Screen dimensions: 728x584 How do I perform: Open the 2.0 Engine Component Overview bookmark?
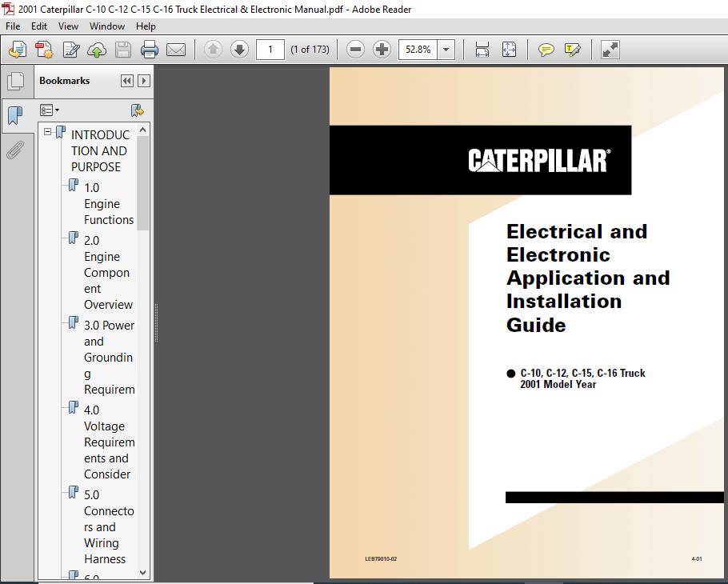[x=108, y=273]
